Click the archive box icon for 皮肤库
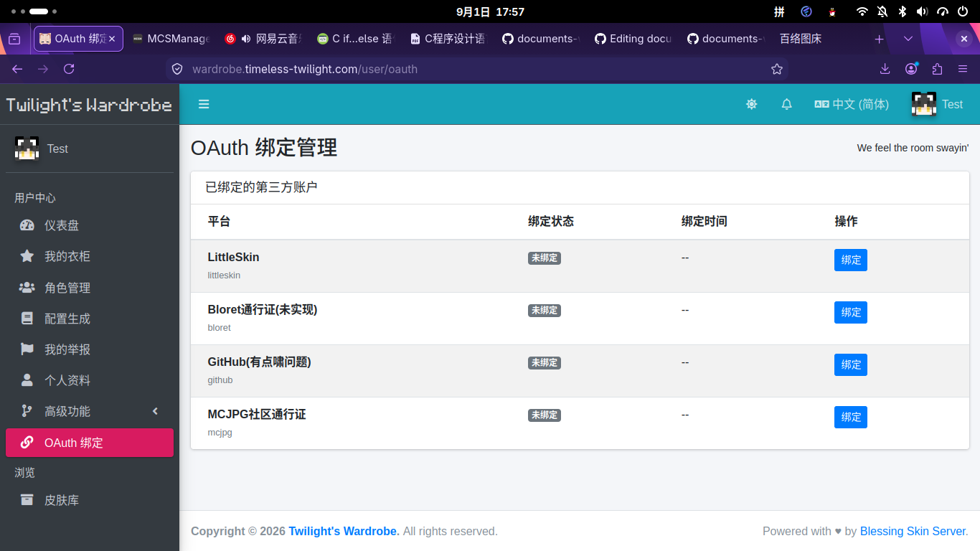 pyautogui.click(x=27, y=500)
